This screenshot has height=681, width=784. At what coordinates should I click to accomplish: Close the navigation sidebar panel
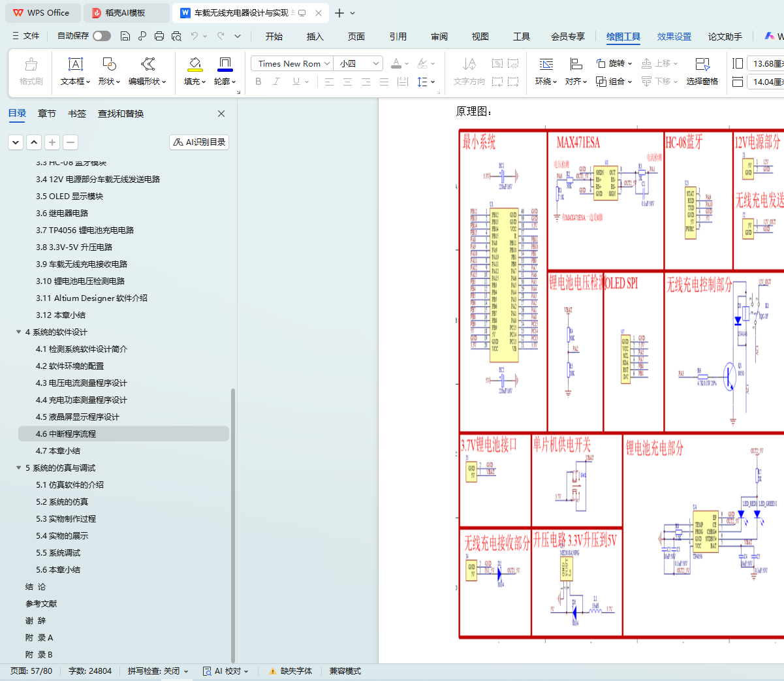pos(221,114)
